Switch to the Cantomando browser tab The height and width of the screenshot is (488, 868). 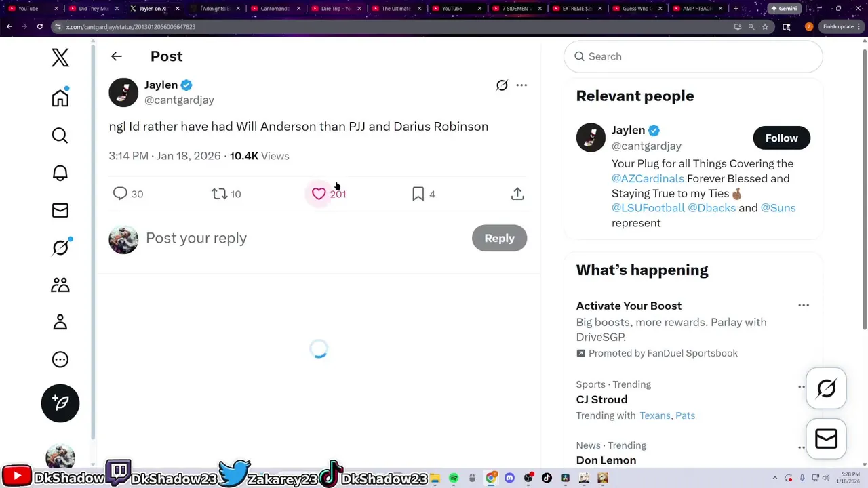275,9
